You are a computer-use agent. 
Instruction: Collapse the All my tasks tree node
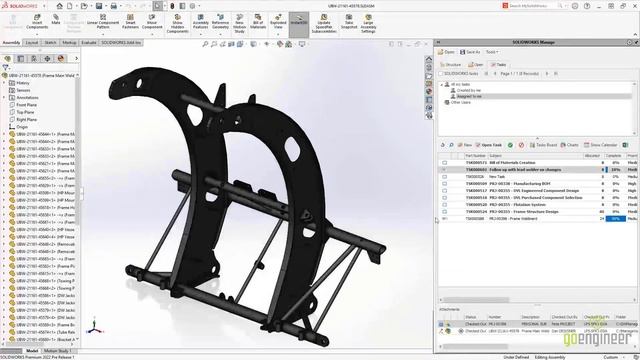point(441,84)
